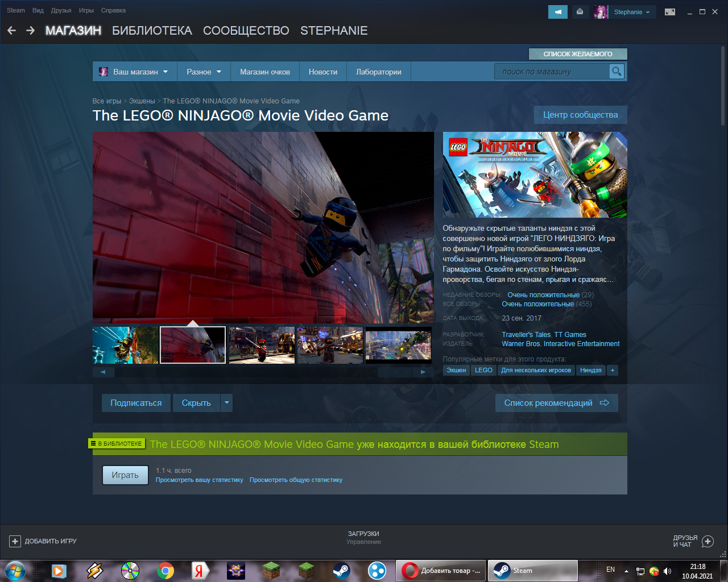Image resolution: width=728 pixels, height=582 pixels.
Task: Open the 'Вид' menu
Action: 38,10
